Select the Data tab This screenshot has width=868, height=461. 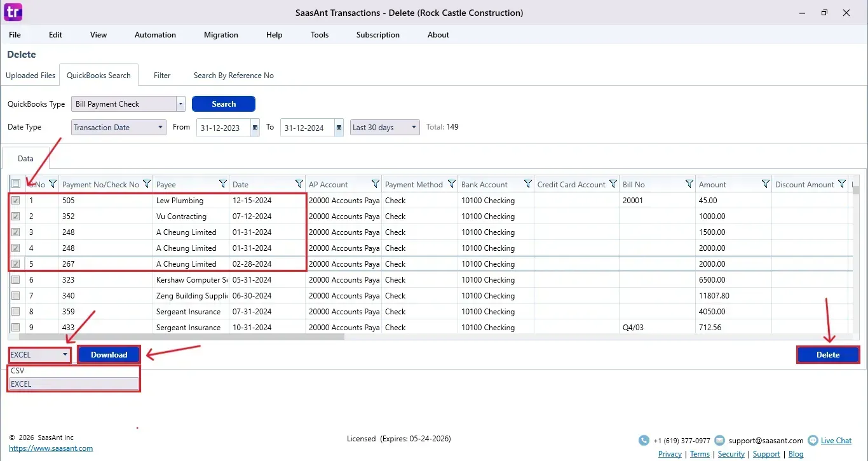point(25,159)
